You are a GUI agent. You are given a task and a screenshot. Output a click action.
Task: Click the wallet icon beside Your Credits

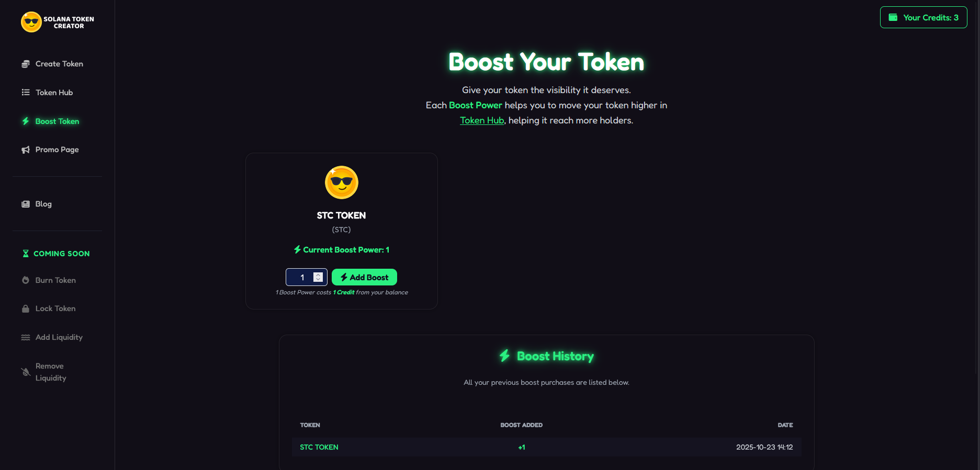pyautogui.click(x=893, y=17)
